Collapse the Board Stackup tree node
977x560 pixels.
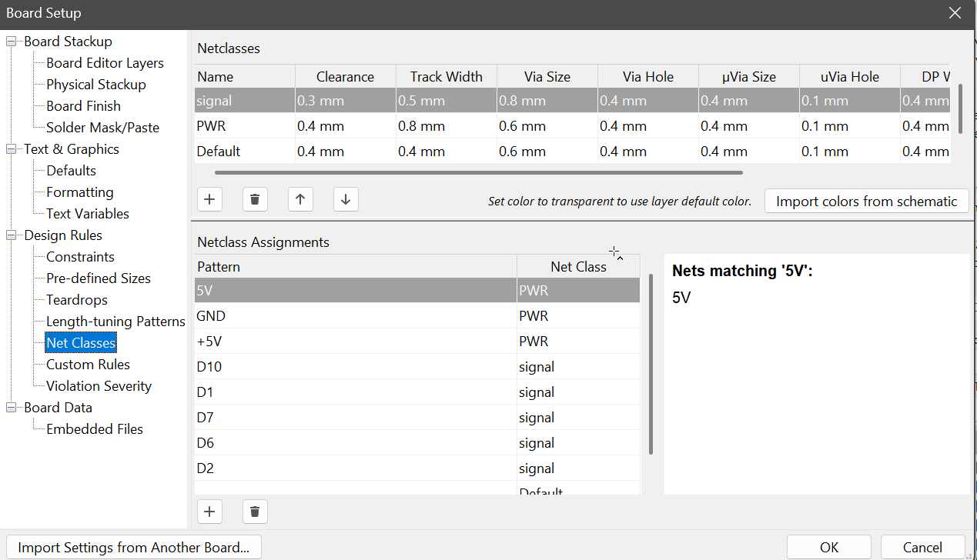12,42
